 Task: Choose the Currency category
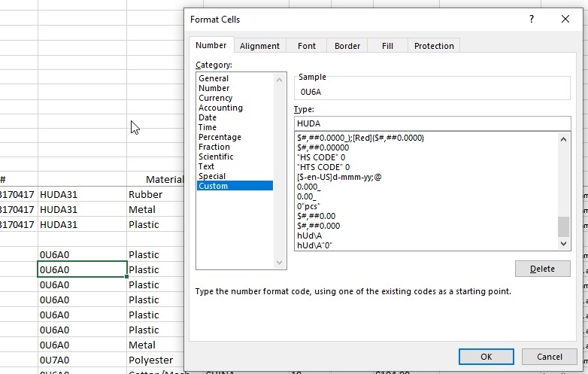click(216, 98)
